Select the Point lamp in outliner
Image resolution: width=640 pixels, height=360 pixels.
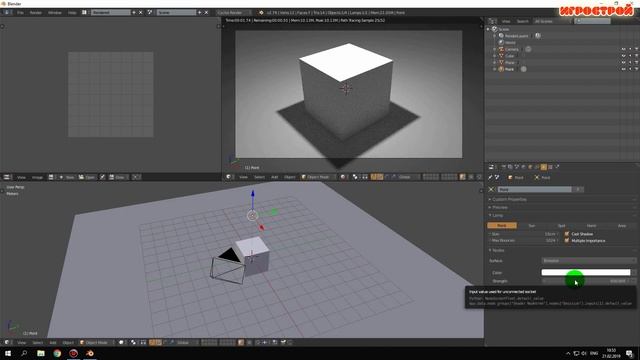coord(509,69)
